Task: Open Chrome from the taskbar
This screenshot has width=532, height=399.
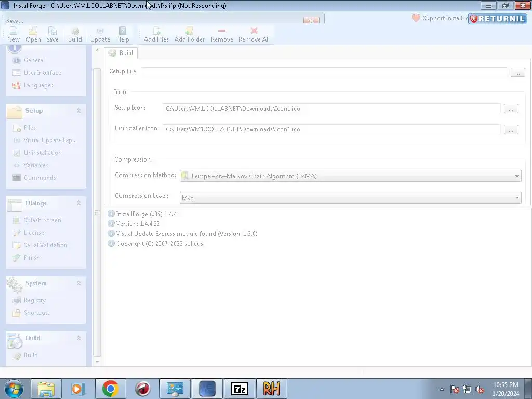Action: tap(110, 389)
